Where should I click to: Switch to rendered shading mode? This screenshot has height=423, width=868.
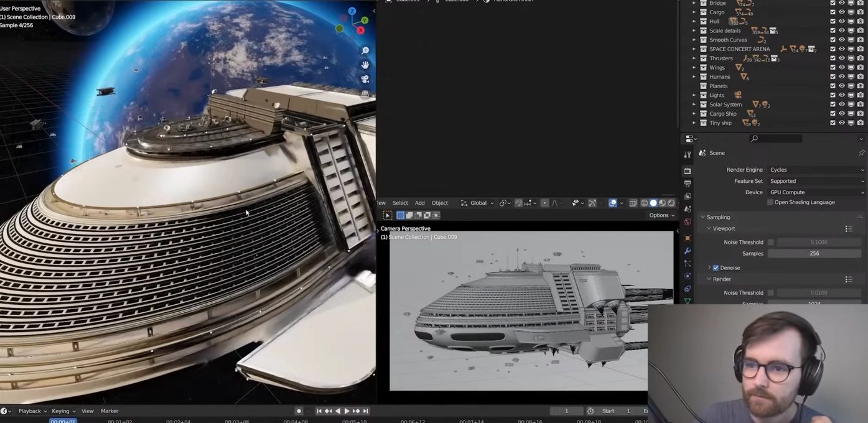point(671,203)
